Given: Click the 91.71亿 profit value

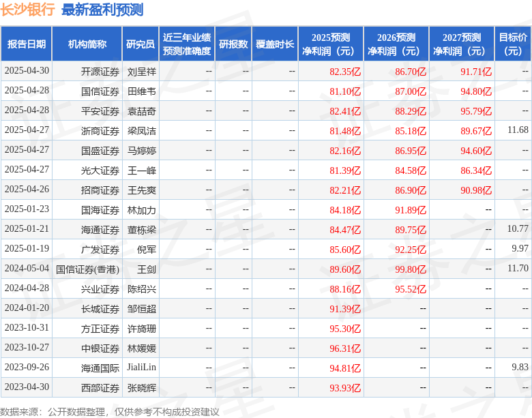Looking at the screenshot, I should [476, 72].
